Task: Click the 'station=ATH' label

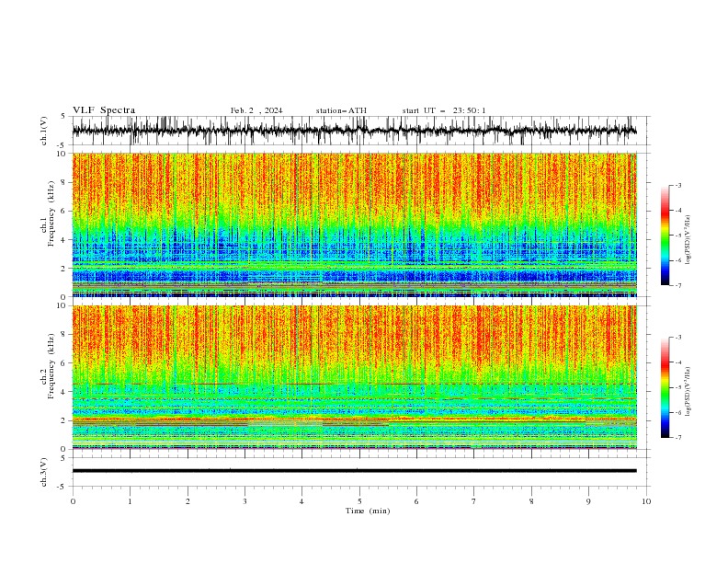Action: (x=341, y=110)
